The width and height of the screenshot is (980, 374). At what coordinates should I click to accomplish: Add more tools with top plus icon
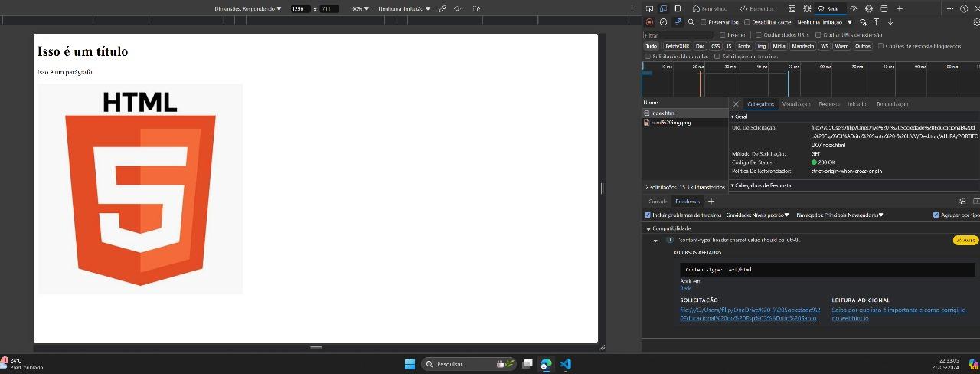[899, 8]
